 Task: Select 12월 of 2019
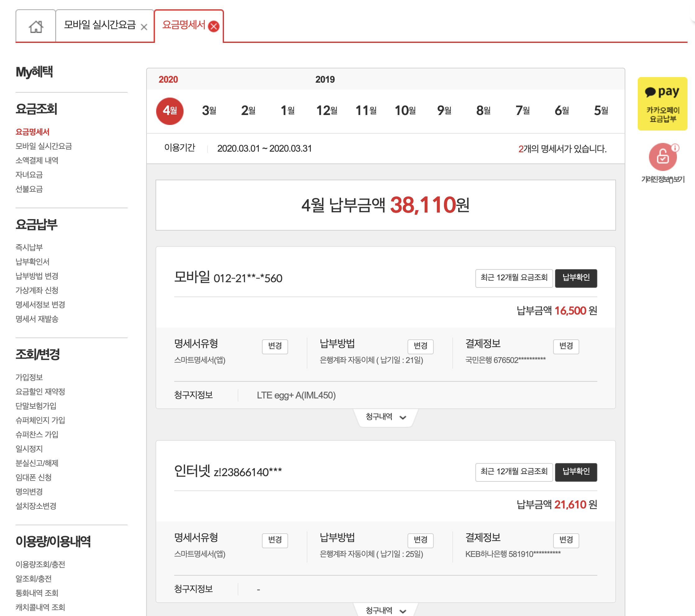pos(326,111)
